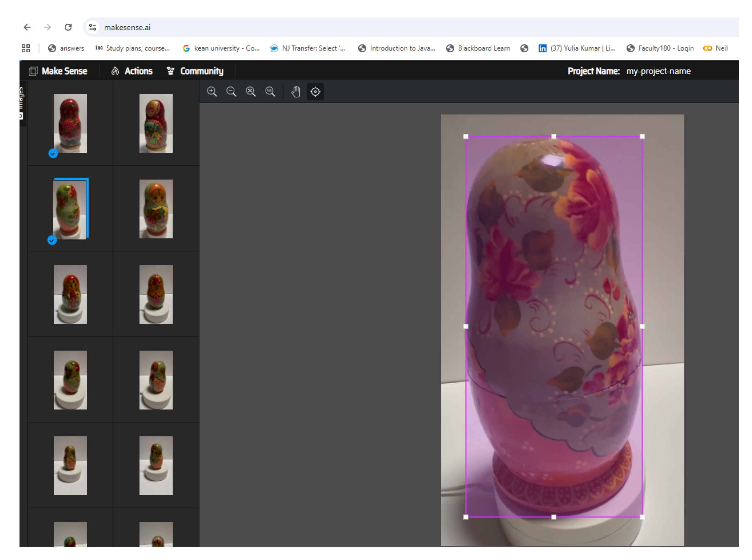Image resolution: width=752 pixels, height=560 pixels.
Task: Open the Blackboard Learn bookmark
Action: click(x=478, y=48)
